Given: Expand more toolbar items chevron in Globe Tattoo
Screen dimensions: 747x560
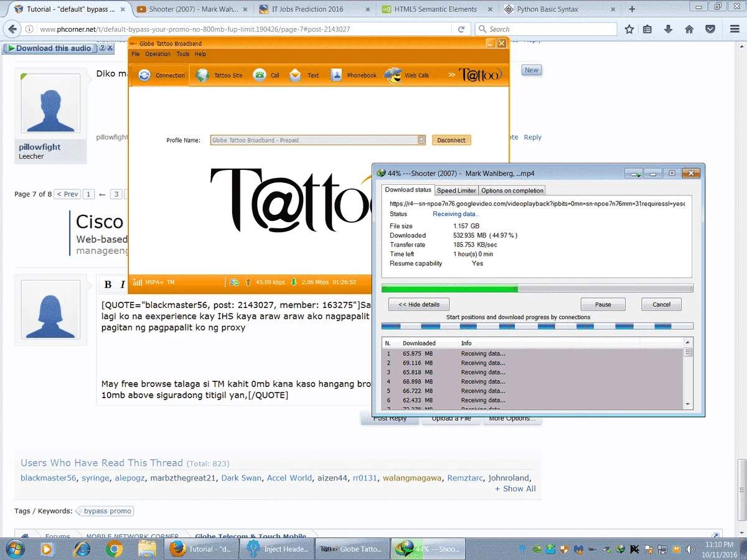Looking at the screenshot, I should coord(451,75).
